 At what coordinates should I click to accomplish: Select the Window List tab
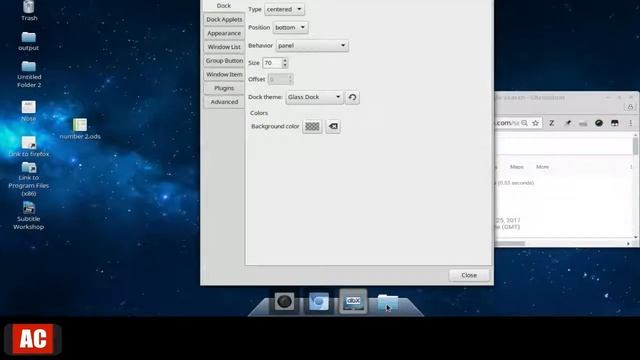224,47
